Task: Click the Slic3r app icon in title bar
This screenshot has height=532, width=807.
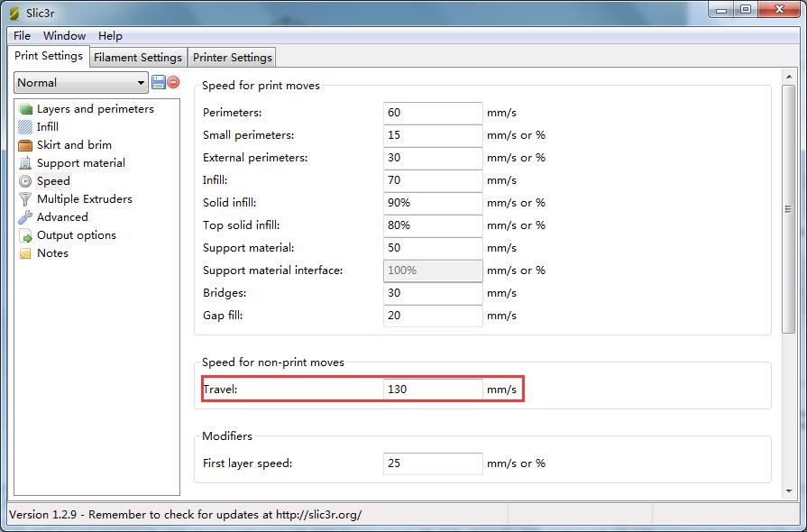Action: [14, 13]
